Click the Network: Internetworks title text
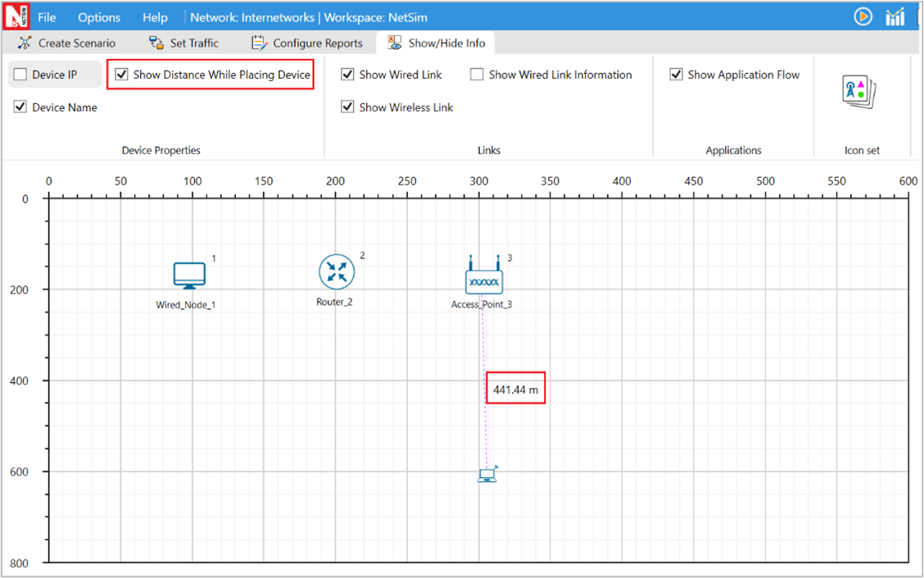 coord(252,17)
